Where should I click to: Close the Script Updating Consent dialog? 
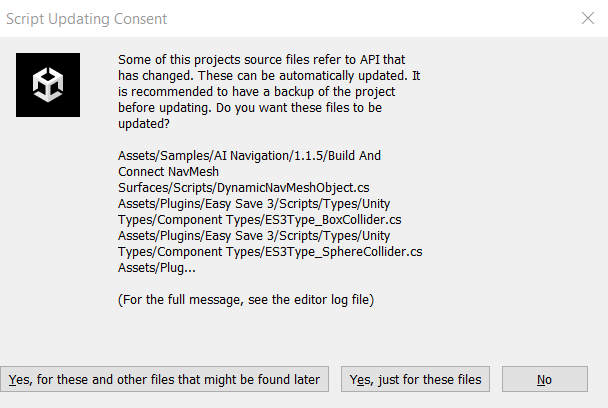(x=586, y=18)
